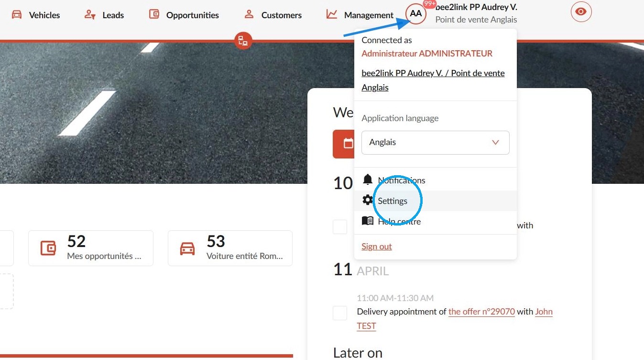Expand the language dropdown chevron arrow
This screenshot has width=644, height=360.
(x=495, y=143)
